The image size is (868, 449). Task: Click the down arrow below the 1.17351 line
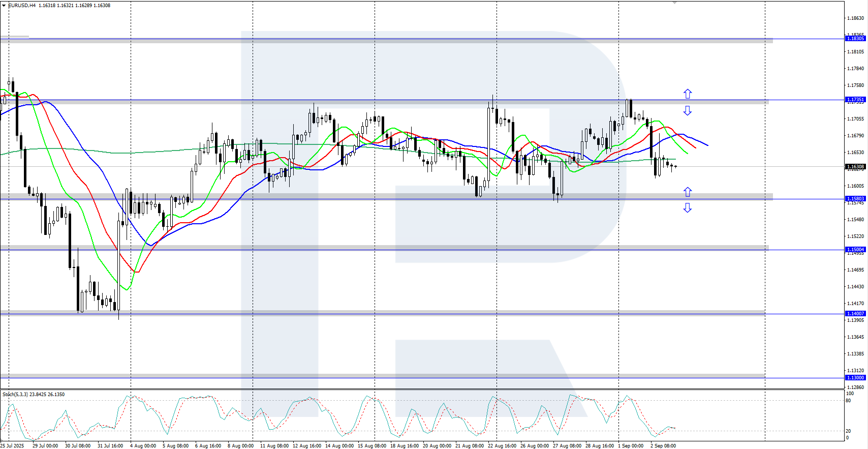point(687,110)
